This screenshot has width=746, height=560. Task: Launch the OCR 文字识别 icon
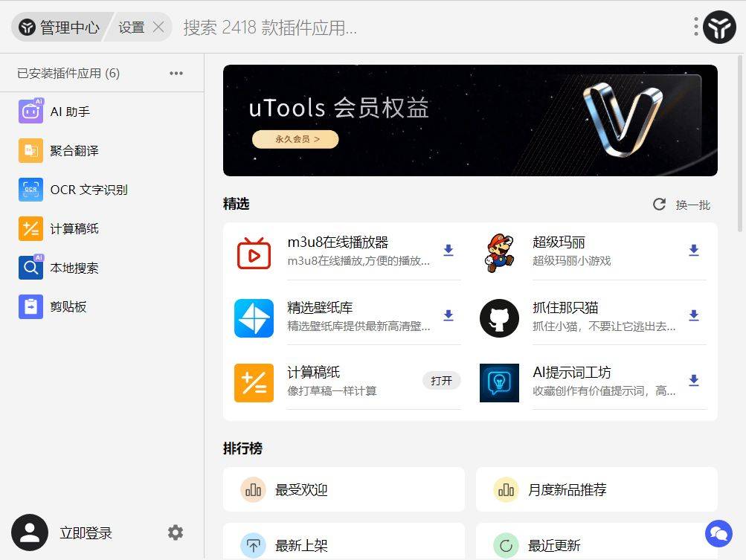point(31,190)
